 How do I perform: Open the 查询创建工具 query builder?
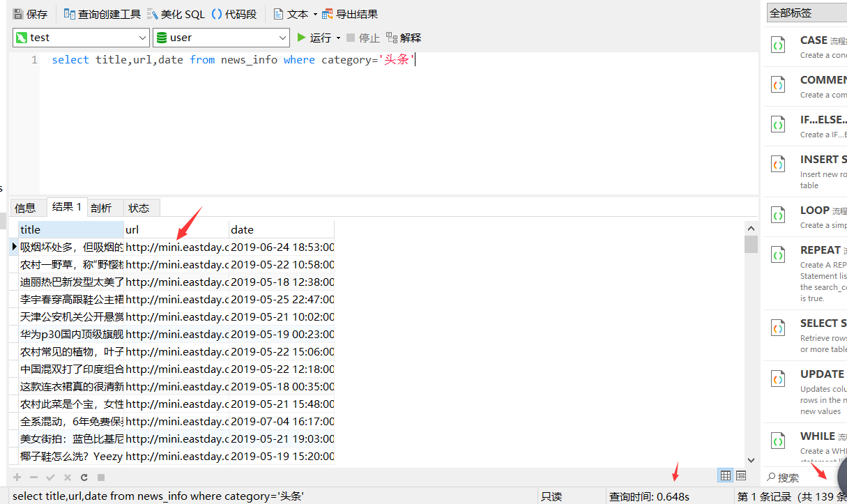(102, 14)
